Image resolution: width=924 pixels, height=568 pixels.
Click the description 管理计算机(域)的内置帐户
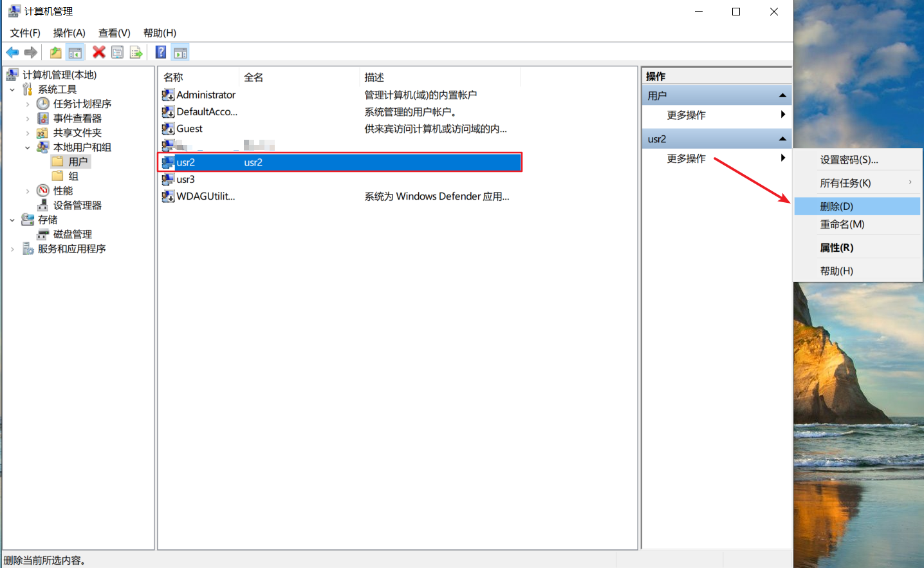420,95
